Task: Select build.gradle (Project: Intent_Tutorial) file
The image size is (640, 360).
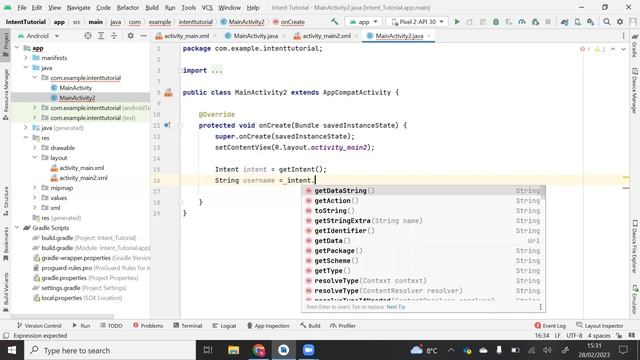Action: [89, 238]
